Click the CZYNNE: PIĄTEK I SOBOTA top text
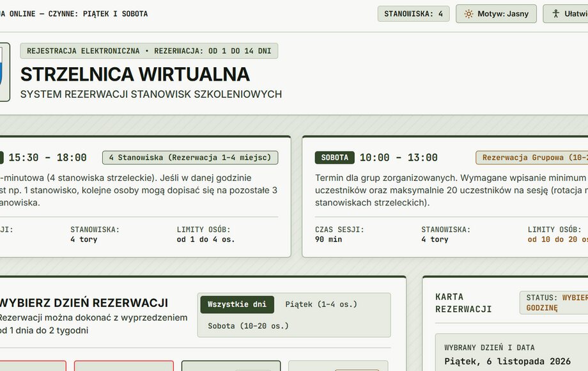 tap(98, 14)
